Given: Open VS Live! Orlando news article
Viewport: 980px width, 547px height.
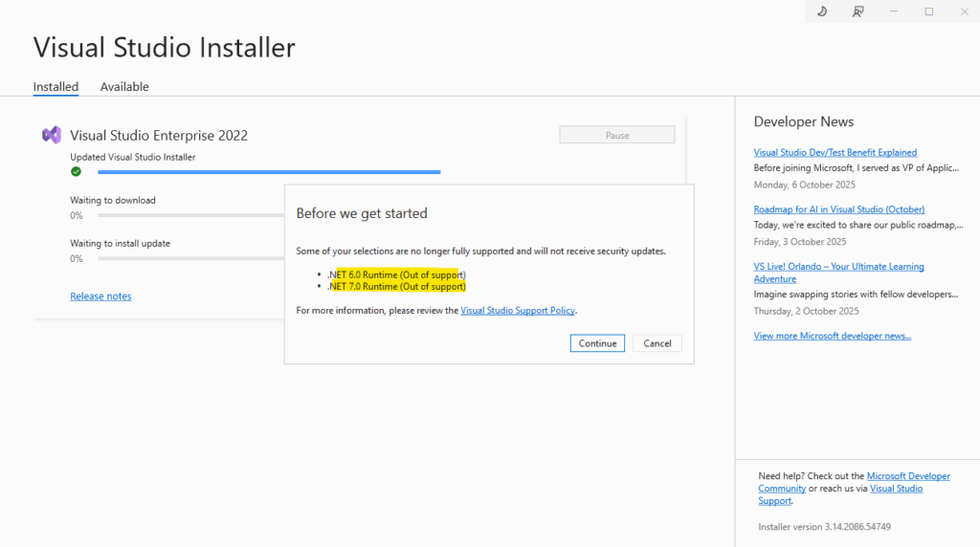Looking at the screenshot, I should [x=838, y=273].
